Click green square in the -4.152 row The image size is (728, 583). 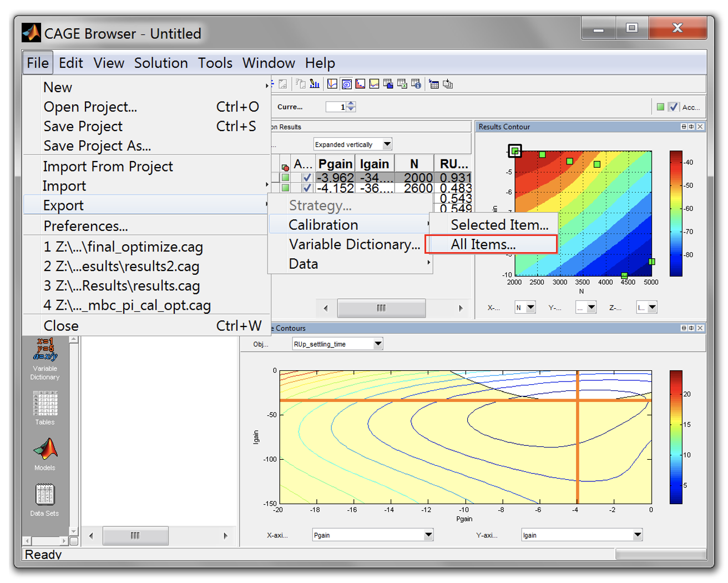(285, 188)
